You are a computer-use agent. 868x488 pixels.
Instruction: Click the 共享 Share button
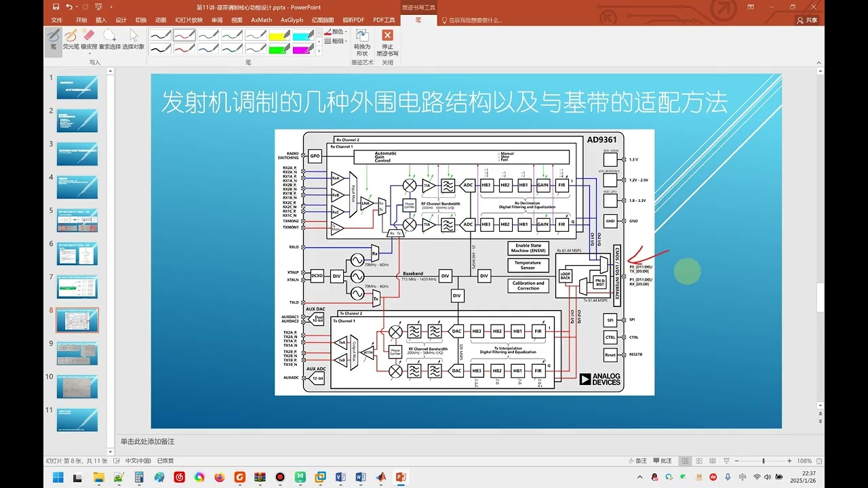tap(808, 20)
